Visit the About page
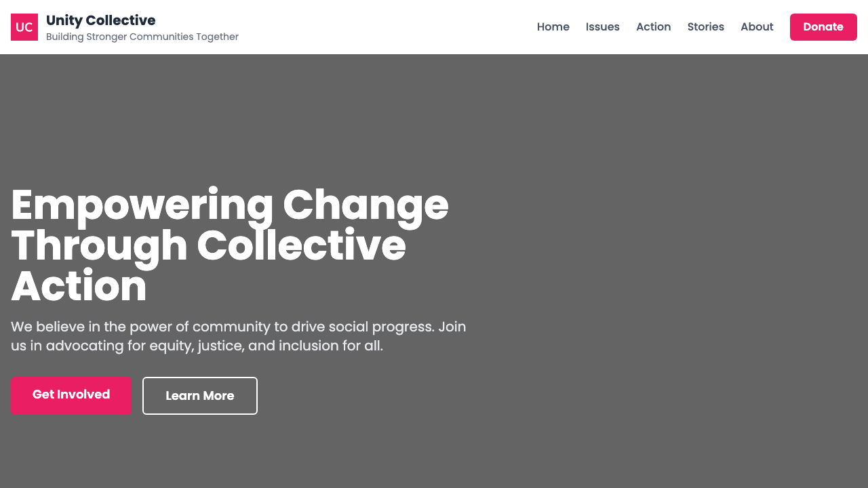Screen dimensions: 868x488 [x=757, y=27]
